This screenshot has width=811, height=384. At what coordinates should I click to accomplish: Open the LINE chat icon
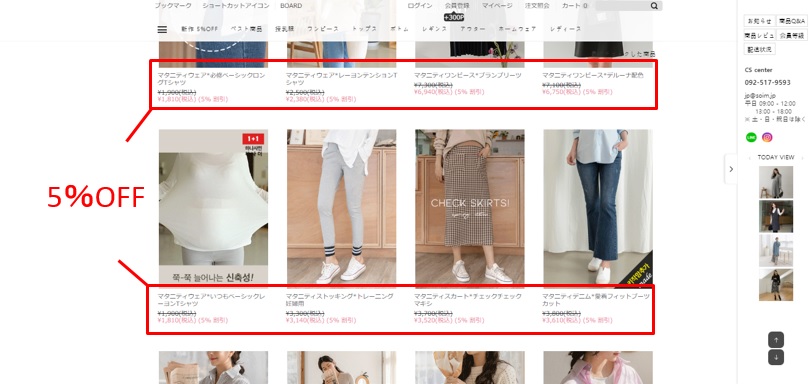751,137
